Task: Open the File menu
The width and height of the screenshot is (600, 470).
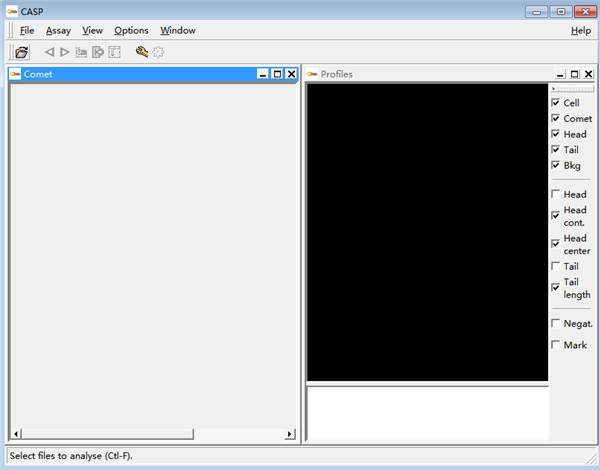Action: point(27,31)
